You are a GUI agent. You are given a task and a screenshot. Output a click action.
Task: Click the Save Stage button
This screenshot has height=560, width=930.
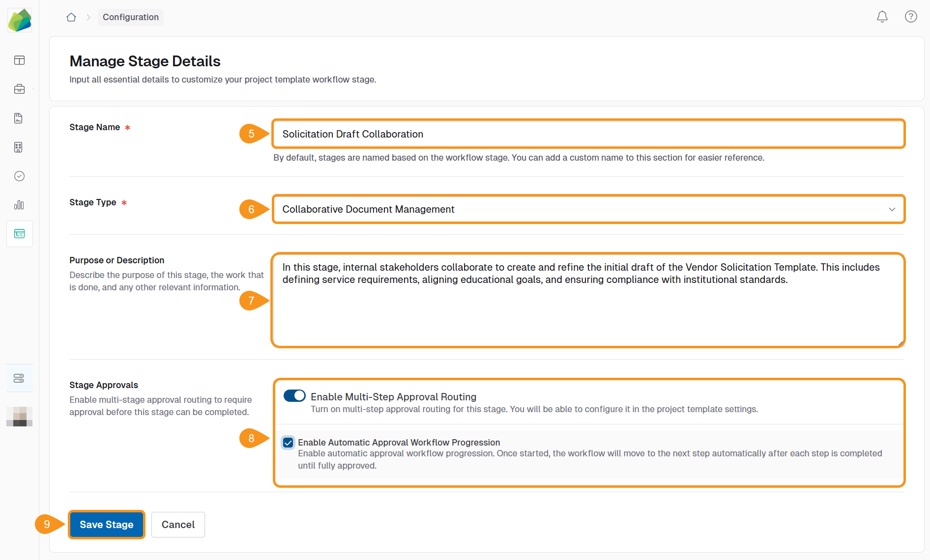click(106, 525)
